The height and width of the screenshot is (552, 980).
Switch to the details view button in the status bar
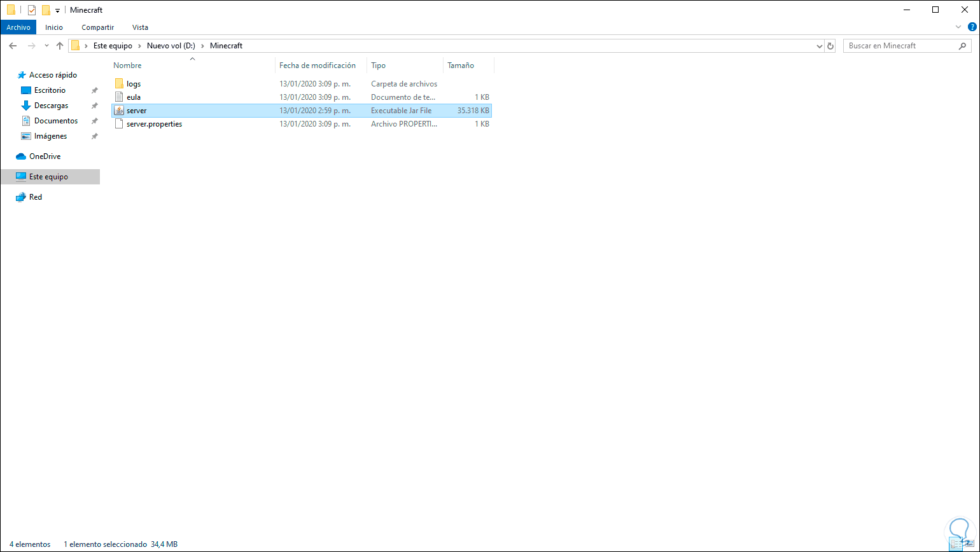[956, 544]
